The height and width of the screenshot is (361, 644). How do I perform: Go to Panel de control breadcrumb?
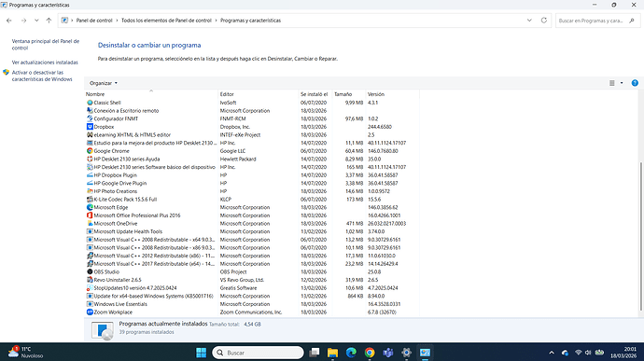94,21
